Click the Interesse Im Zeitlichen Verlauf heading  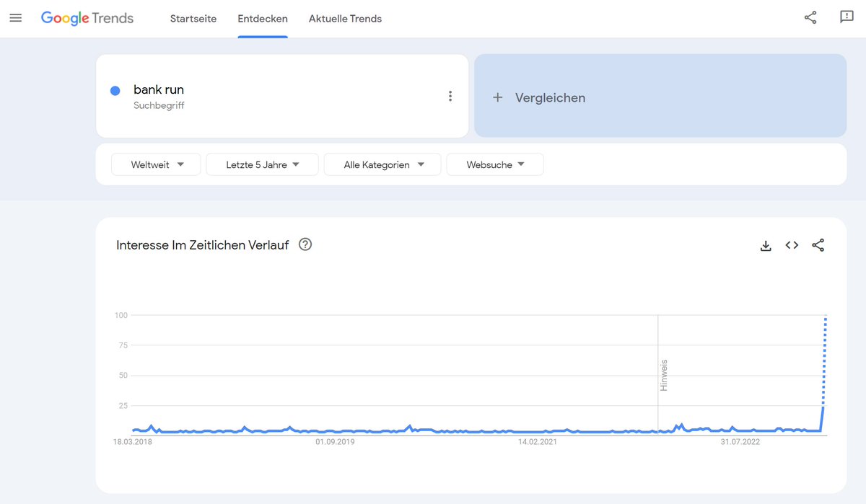(202, 245)
